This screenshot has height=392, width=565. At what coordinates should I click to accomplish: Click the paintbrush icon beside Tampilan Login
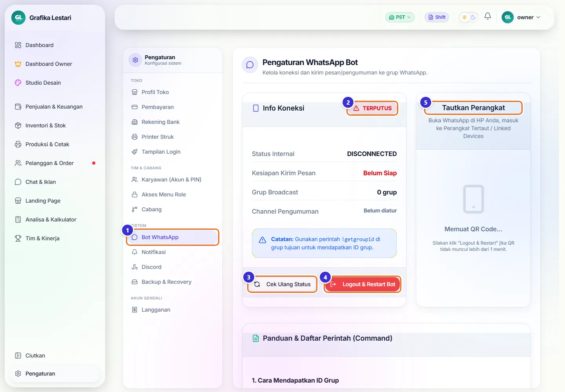click(x=135, y=152)
